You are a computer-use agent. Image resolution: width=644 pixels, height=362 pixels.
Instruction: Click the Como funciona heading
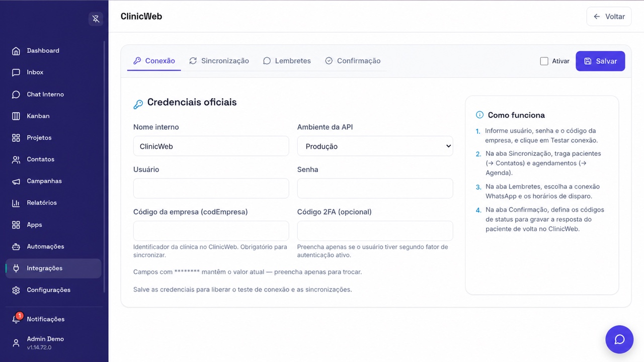click(x=516, y=115)
